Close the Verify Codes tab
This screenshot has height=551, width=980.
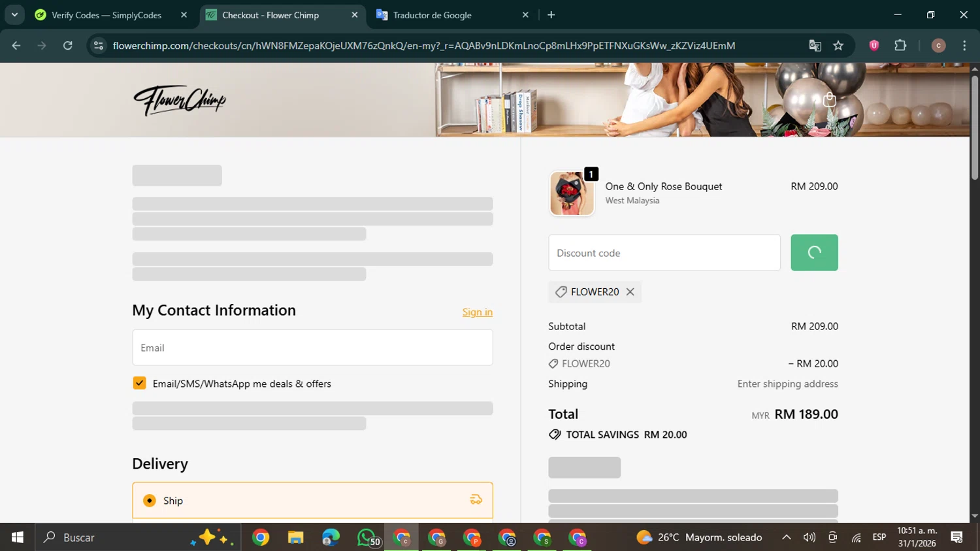pos(184,15)
